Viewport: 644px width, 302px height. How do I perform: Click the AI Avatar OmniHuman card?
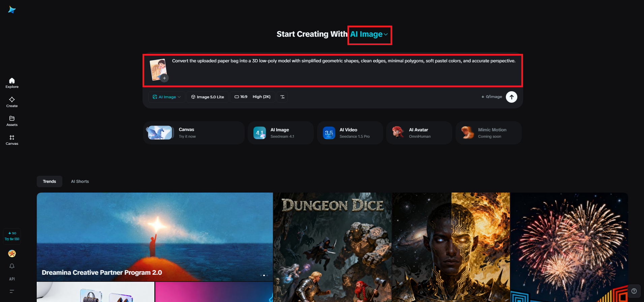pyautogui.click(x=419, y=133)
